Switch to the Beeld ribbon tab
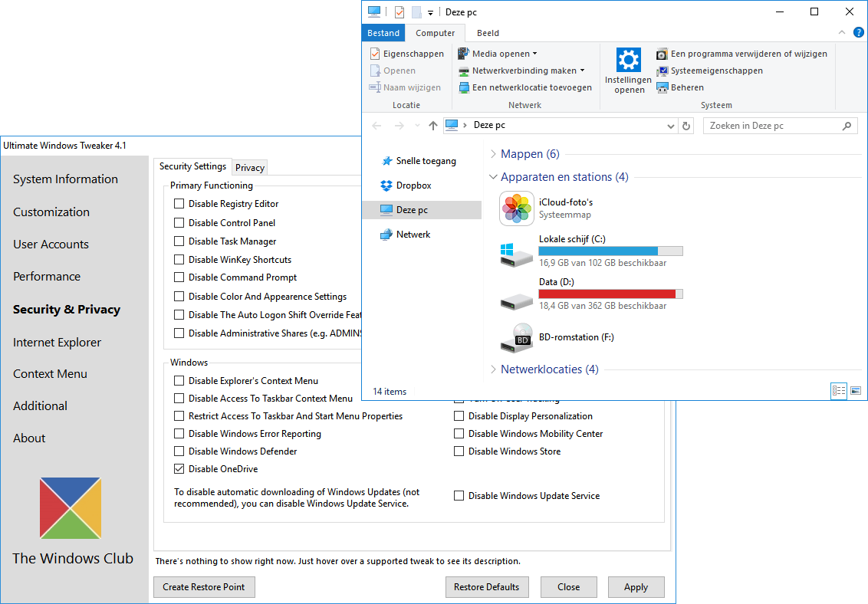Screen dimensions: 868x604 click(488, 33)
